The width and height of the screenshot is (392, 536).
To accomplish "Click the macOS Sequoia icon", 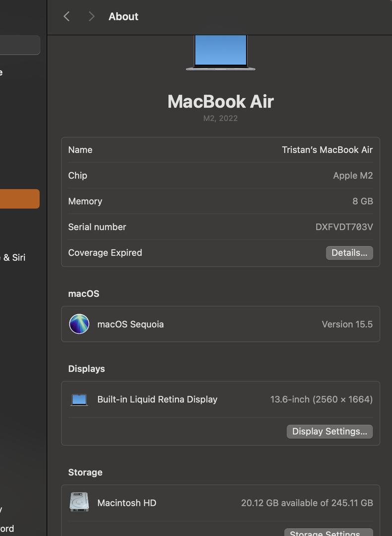I will coord(79,324).
